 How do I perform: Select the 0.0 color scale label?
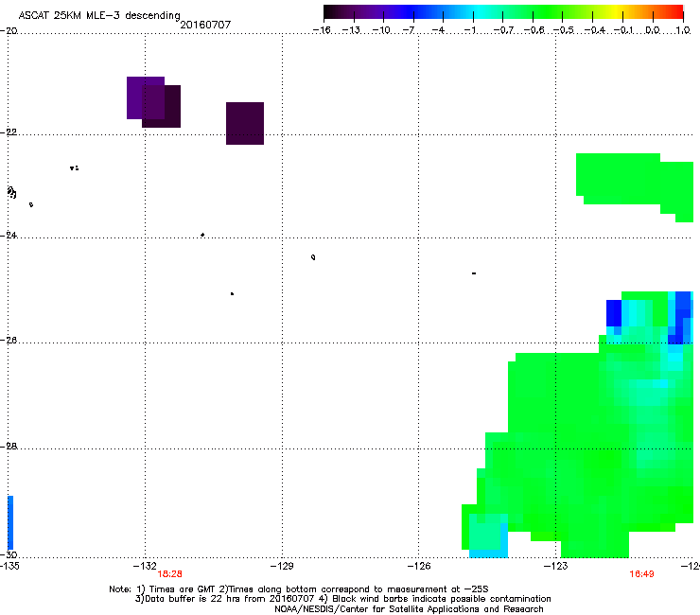[653, 30]
